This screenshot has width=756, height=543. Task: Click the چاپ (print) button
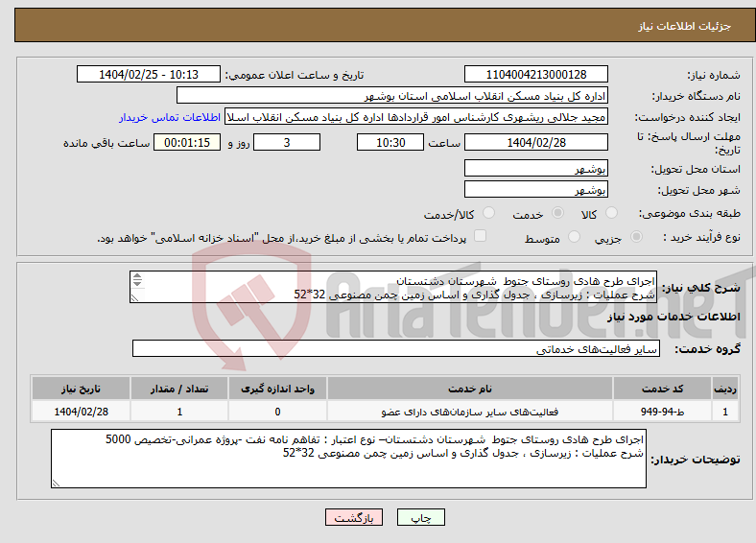(x=420, y=517)
